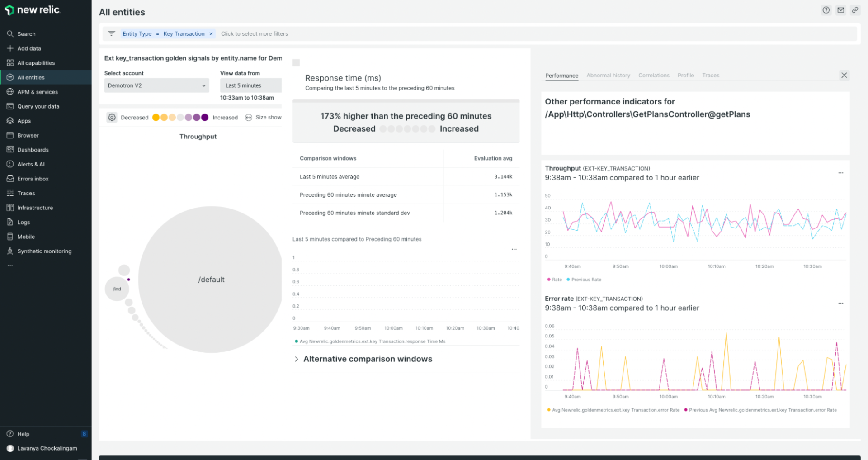Viewport: 868px width, 460px height.
Task: Open Synthetic monitoring
Action: pyautogui.click(x=44, y=251)
